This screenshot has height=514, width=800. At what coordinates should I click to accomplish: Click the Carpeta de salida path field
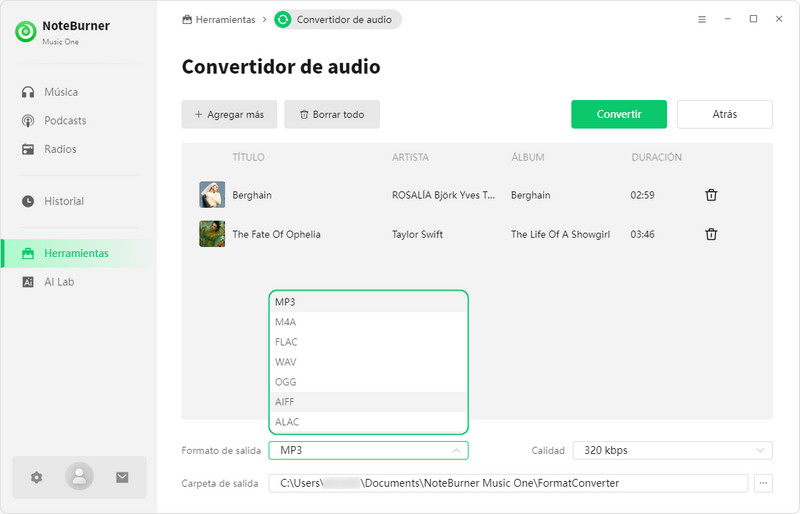pos(508,483)
